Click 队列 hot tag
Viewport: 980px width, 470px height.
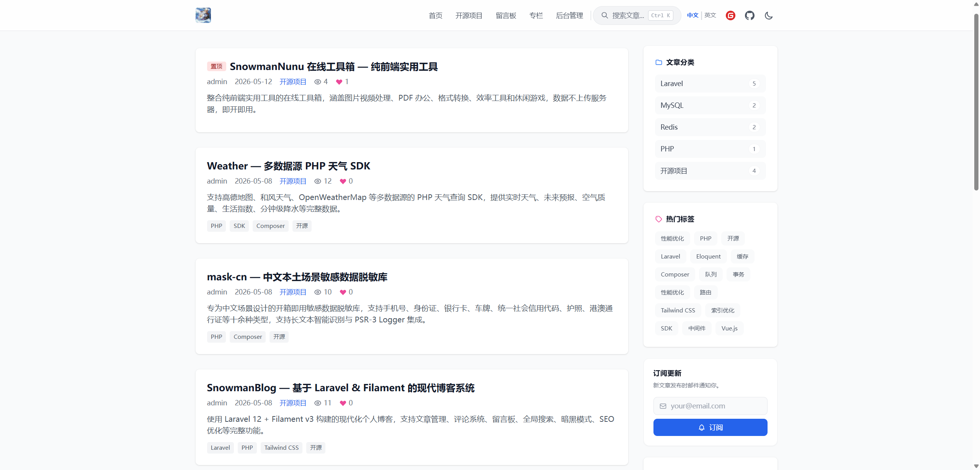tap(710, 275)
